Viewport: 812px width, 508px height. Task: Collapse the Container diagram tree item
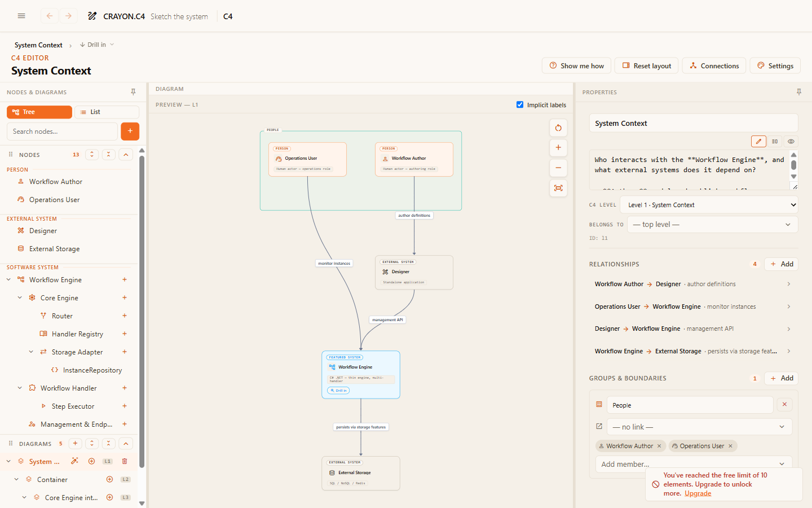pyautogui.click(x=16, y=479)
